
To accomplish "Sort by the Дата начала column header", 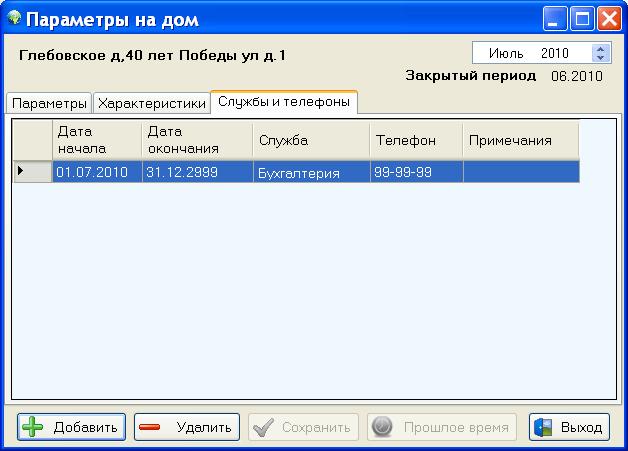I will pos(96,140).
